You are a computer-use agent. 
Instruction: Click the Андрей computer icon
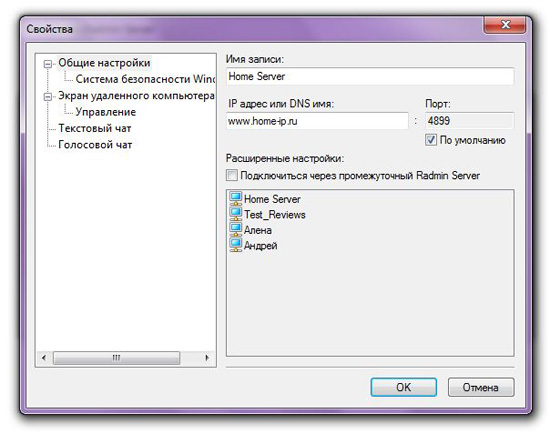[x=235, y=245]
